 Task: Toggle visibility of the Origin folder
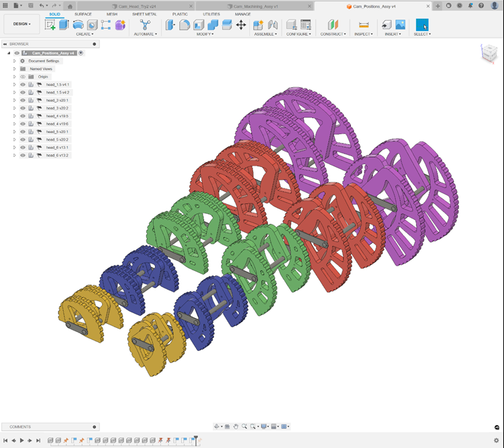coord(22,76)
